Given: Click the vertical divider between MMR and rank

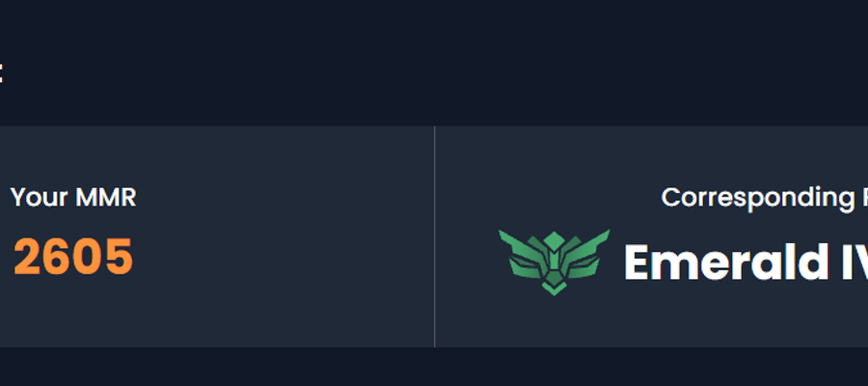Looking at the screenshot, I should (x=435, y=236).
